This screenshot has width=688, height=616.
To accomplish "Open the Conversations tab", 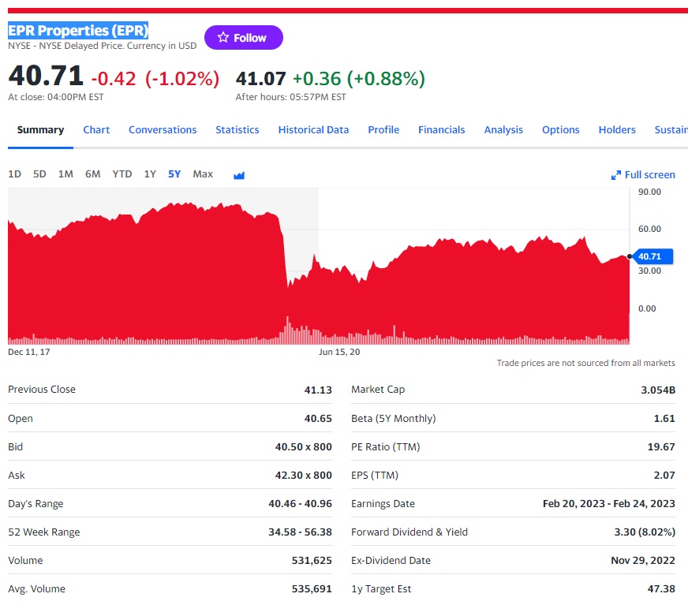I will point(163,130).
